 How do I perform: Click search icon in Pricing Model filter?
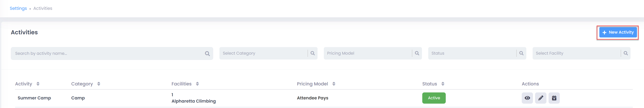coord(417,53)
